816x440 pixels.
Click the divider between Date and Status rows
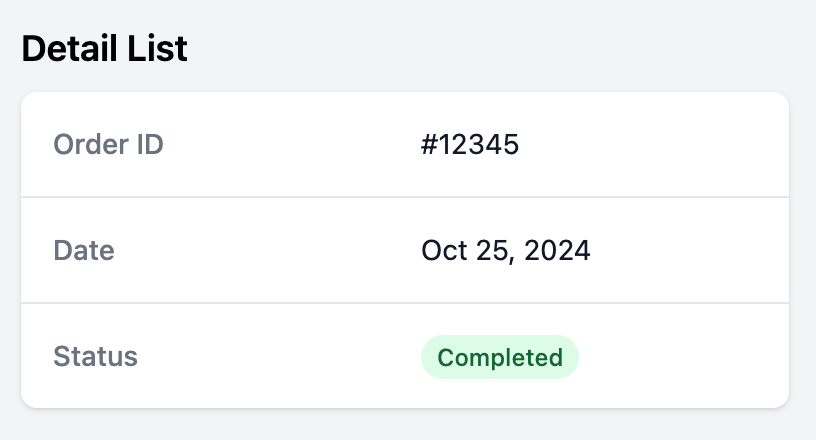pyautogui.click(x=405, y=303)
